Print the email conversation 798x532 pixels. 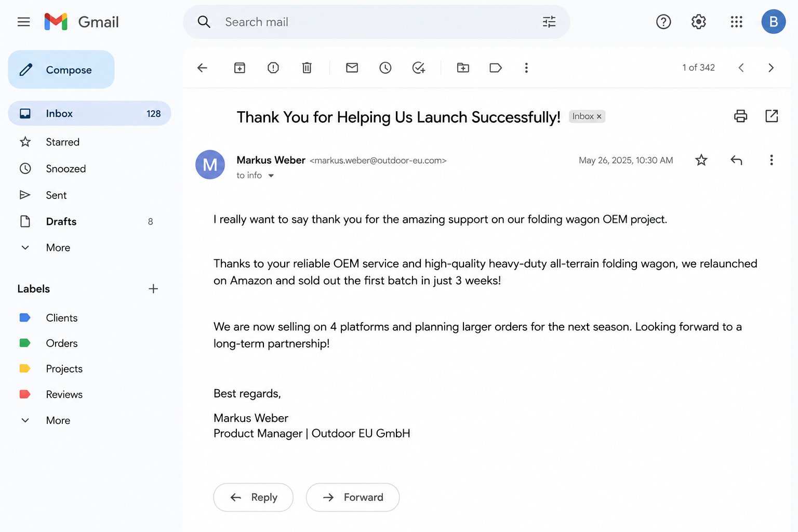pos(740,116)
